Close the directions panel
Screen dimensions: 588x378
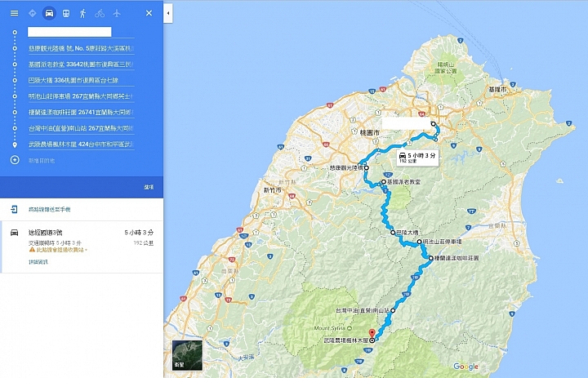(149, 13)
